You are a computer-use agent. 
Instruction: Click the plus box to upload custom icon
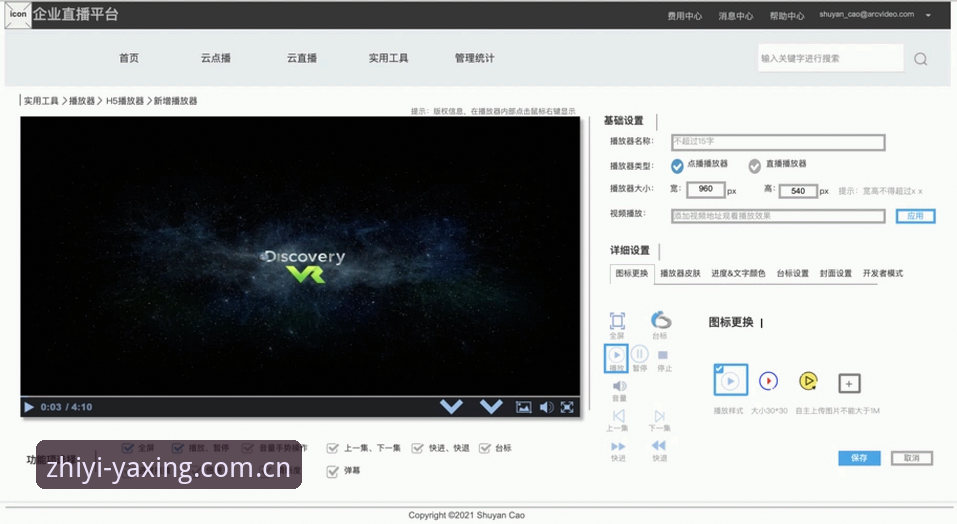tap(849, 384)
